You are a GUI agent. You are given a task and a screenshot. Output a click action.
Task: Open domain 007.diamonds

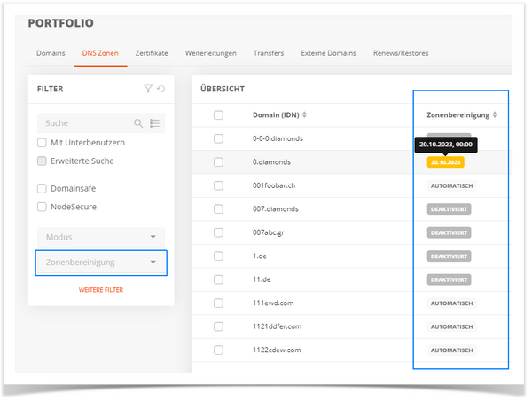(275, 209)
